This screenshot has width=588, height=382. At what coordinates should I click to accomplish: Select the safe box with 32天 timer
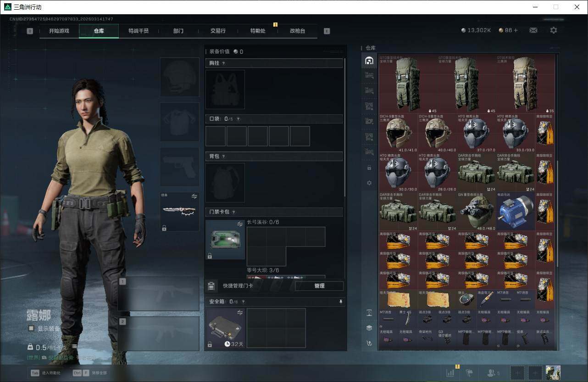click(225, 328)
